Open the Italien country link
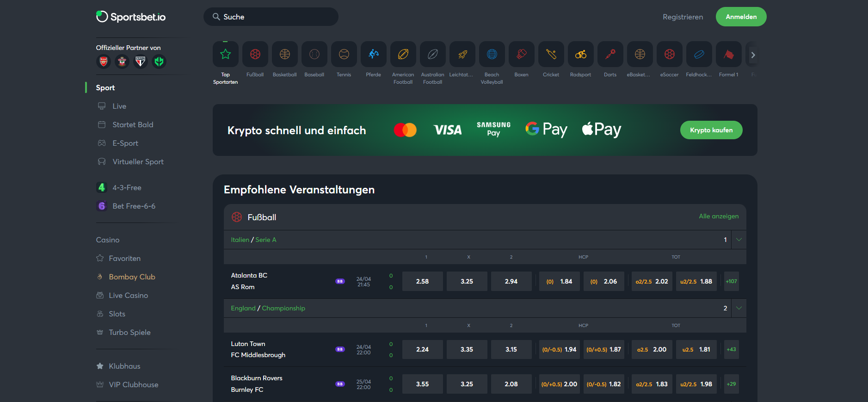The image size is (868, 402). (x=240, y=240)
